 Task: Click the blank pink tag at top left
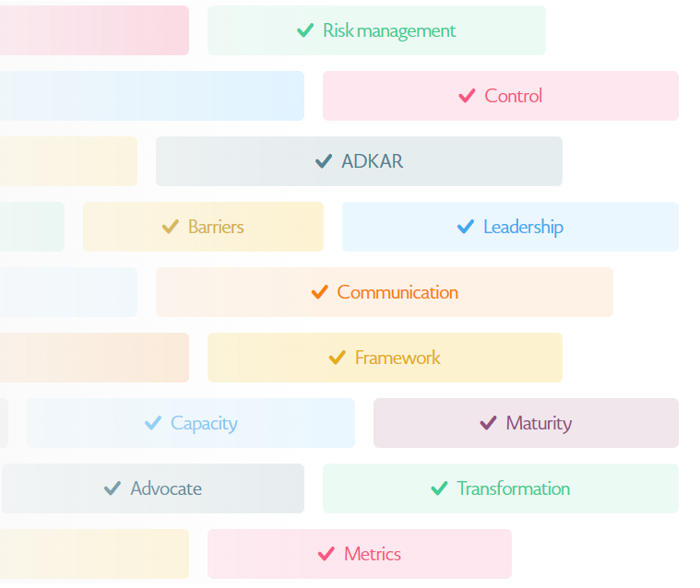click(94, 30)
